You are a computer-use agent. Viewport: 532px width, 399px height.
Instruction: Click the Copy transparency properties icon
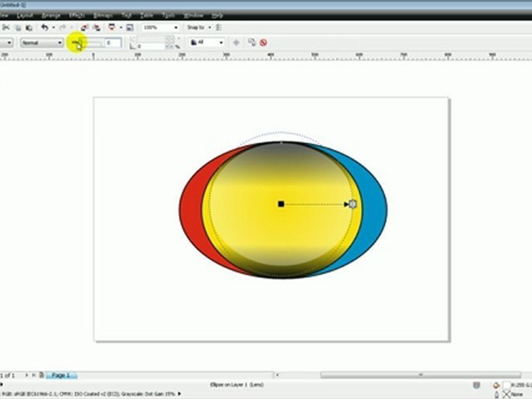tap(252, 43)
